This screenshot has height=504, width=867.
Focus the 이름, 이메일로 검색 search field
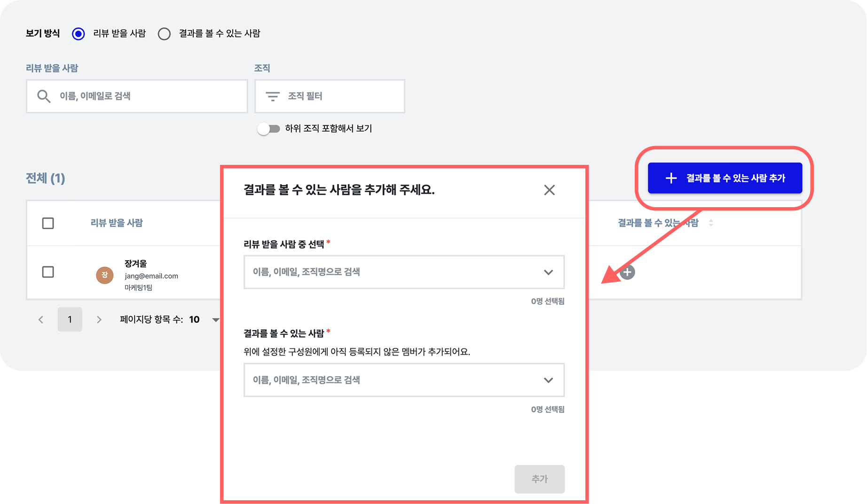coord(137,96)
